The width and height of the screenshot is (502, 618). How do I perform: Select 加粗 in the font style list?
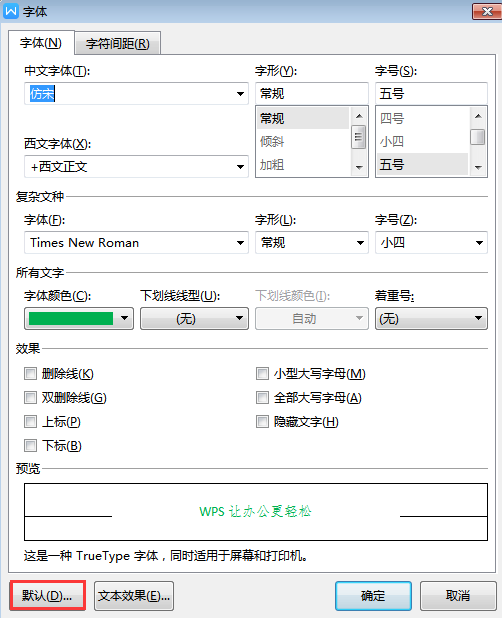(x=303, y=164)
